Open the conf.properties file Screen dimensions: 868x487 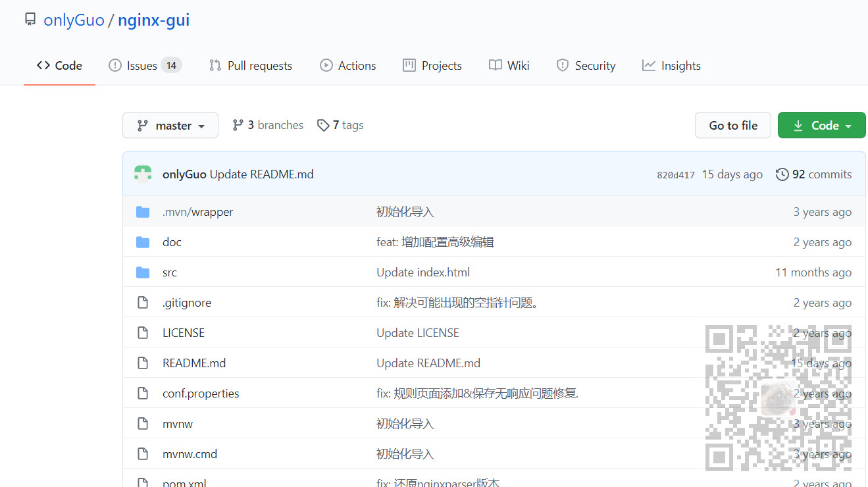201,394
